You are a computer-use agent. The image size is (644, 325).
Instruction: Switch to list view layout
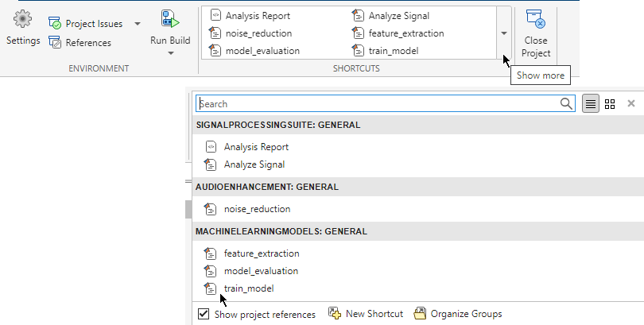click(590, 103)
